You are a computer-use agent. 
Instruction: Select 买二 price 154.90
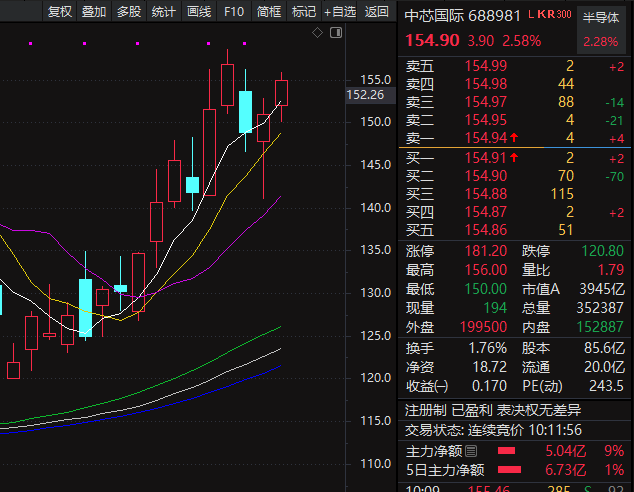486,176
